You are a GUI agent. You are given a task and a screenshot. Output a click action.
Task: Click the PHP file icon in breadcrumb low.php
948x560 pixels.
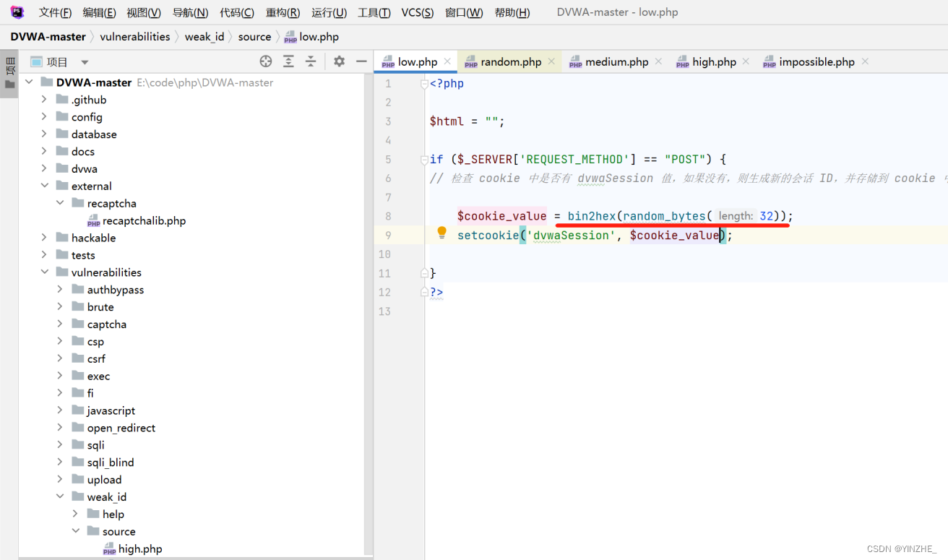pyautogui.click(x=290, y=37)
